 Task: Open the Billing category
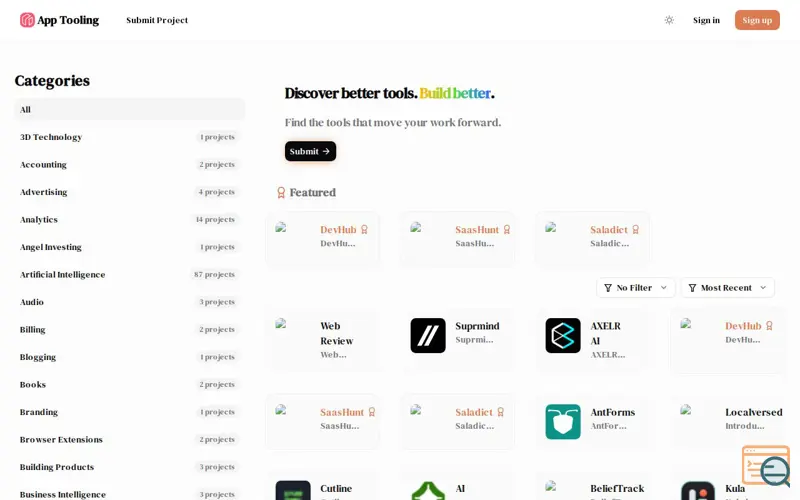point(130,330)
